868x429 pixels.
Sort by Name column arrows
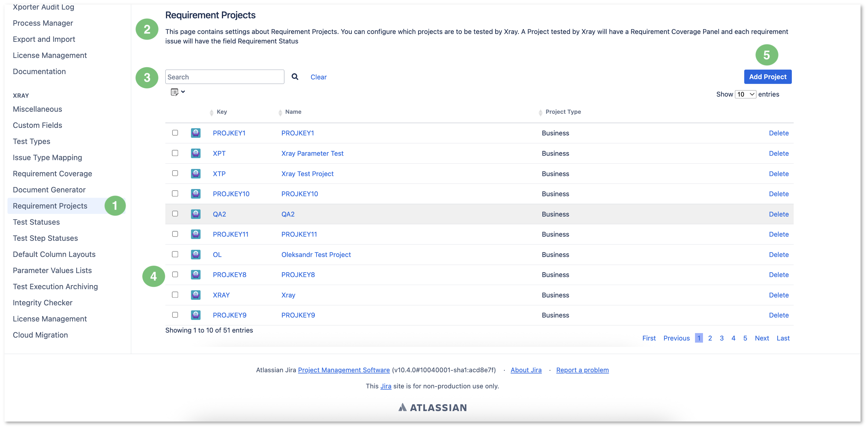[280, 113]
